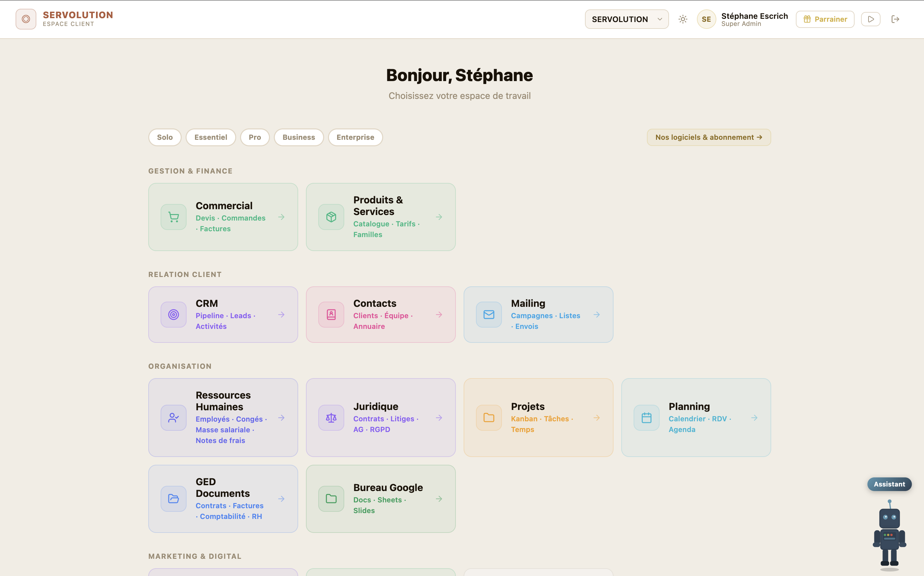Screen dimensions: 924x576
Task: Click the logout icon at top right
Action: point(895,19)
